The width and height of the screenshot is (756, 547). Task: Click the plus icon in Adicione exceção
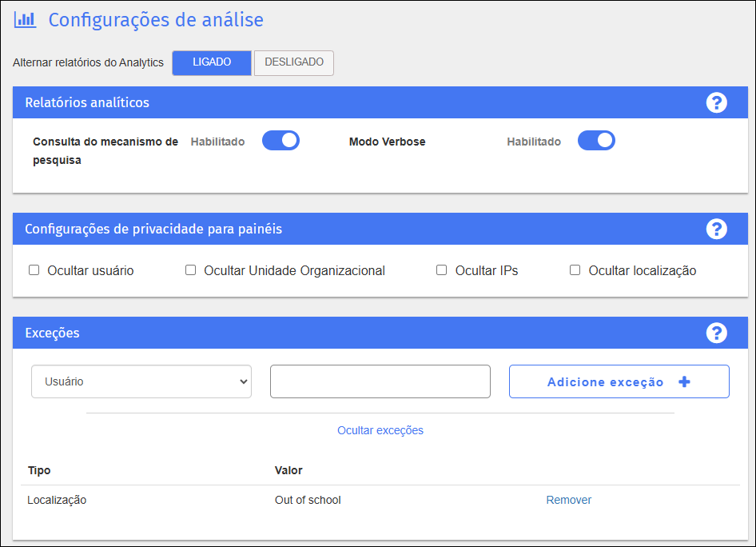pyautogui.click(x=684, y=382)
